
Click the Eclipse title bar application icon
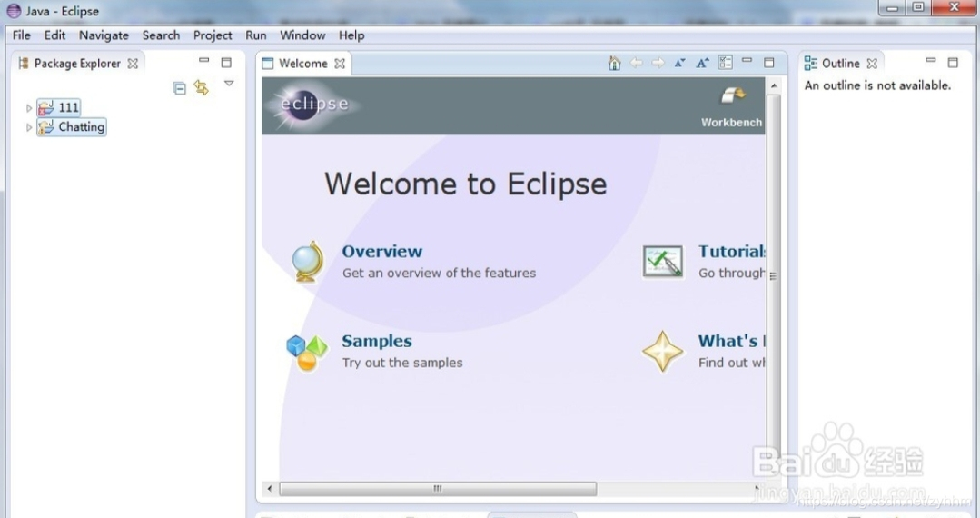pos(13,11)
